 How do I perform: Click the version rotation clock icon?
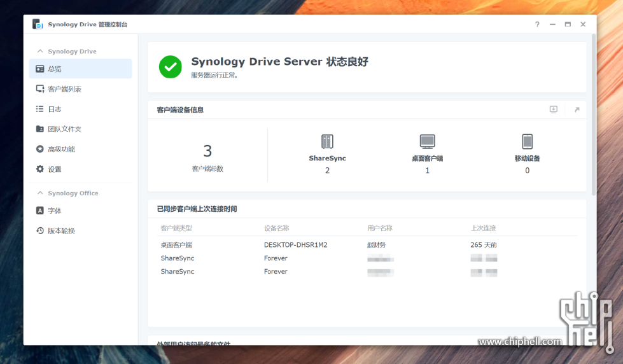pyautogui.click(x=39, y=230)
